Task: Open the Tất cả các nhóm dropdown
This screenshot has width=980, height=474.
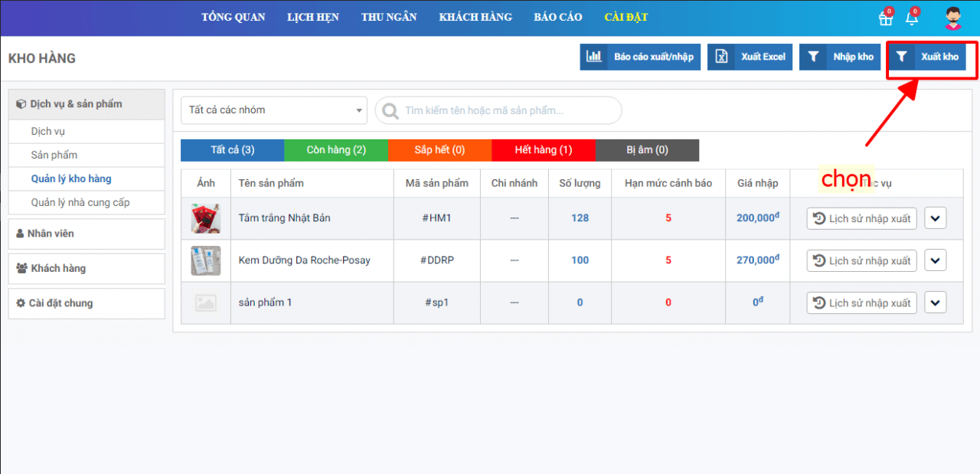Action: point(273,110)
